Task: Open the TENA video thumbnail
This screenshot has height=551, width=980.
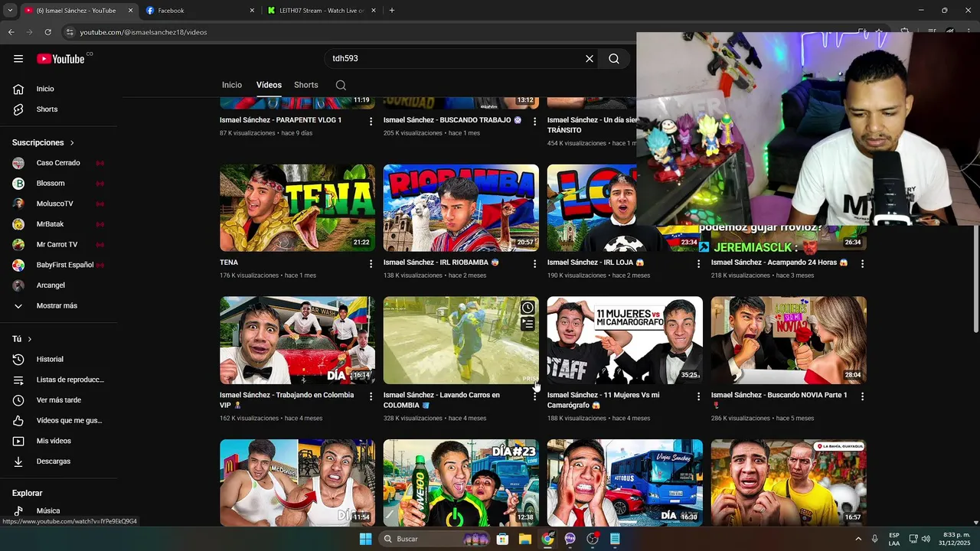Action: pos(297,207)
